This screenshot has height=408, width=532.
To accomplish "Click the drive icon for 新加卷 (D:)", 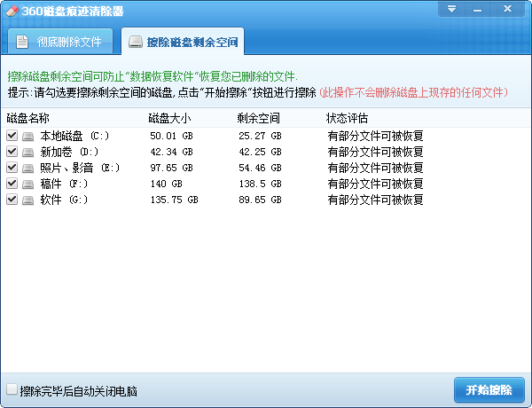I will click(x=28, y=152).
